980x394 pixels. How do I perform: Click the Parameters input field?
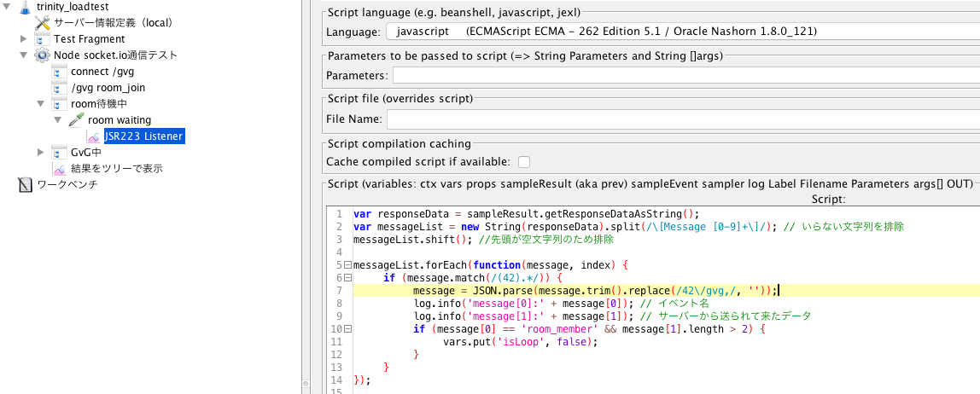(x=685, y=76)
